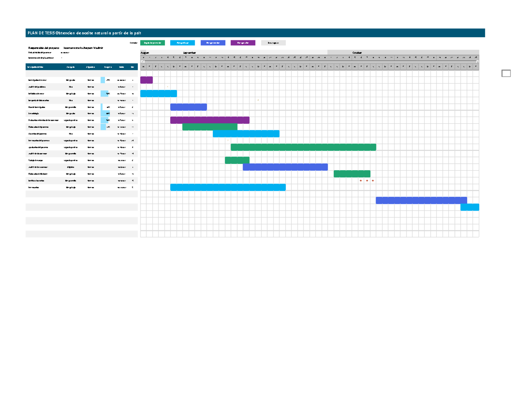The height and width of the screenshot is (411, 532).
Task: Click the purple bar spanning early September
Action: click(x=211, y=119)
